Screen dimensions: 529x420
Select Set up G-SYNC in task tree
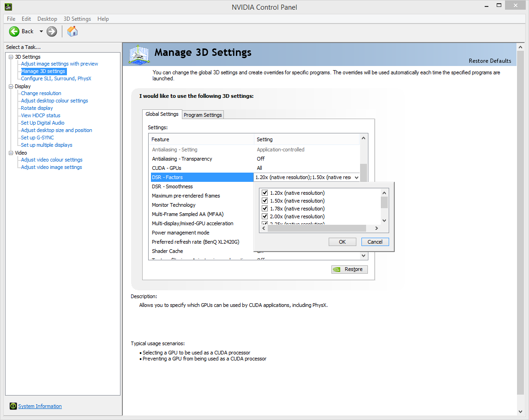37,138
